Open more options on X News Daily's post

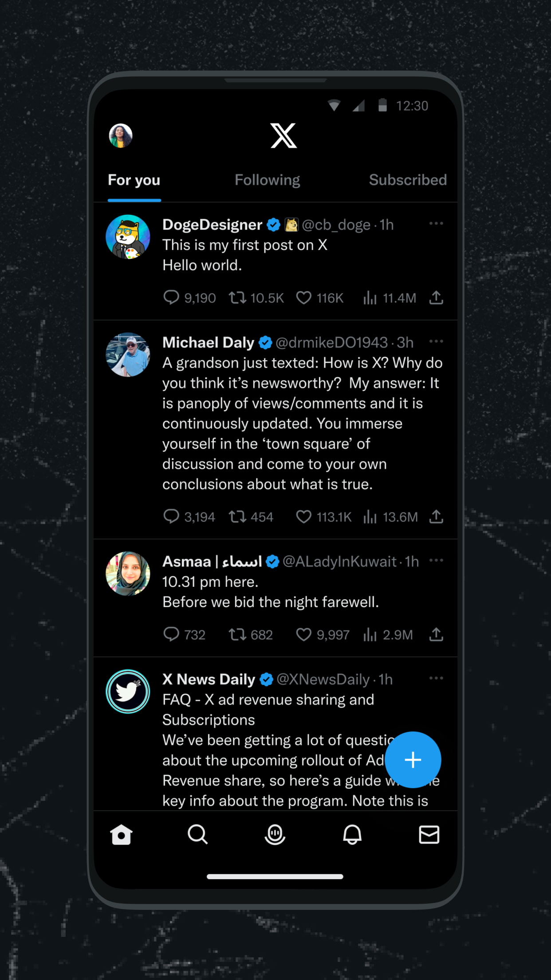436,678
